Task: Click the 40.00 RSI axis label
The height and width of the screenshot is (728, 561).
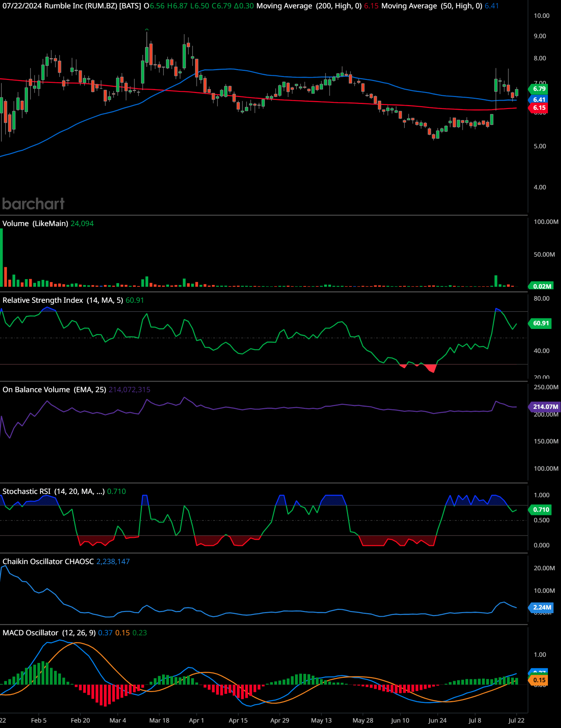Action: pos(541,351)
